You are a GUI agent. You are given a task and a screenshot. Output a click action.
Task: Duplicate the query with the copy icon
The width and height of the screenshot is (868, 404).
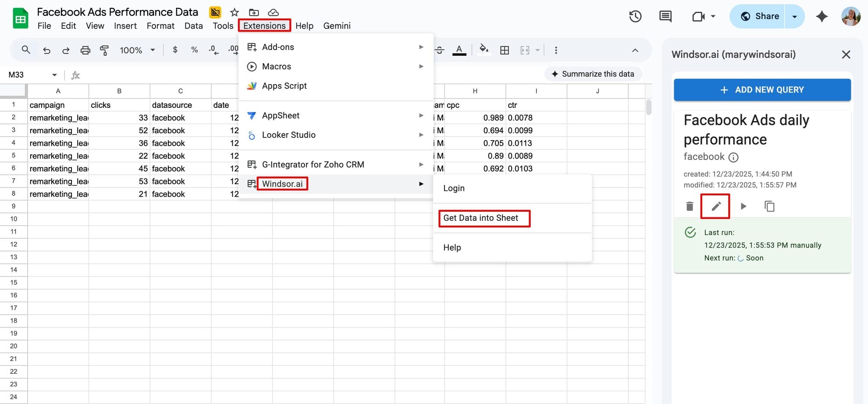click(770, 206)
